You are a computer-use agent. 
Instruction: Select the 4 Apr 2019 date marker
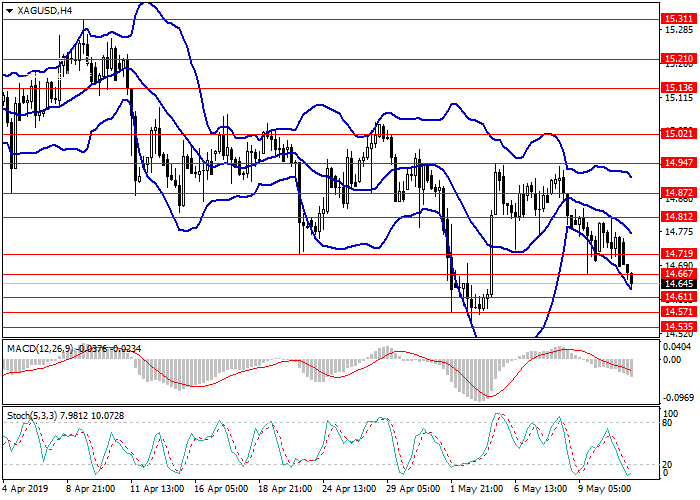(24, 491)
